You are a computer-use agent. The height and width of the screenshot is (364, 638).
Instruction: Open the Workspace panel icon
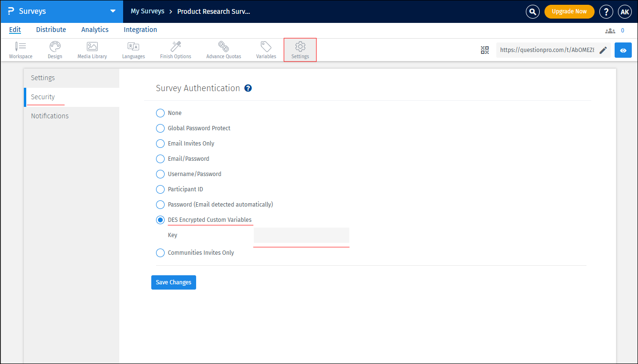[21, 50]
